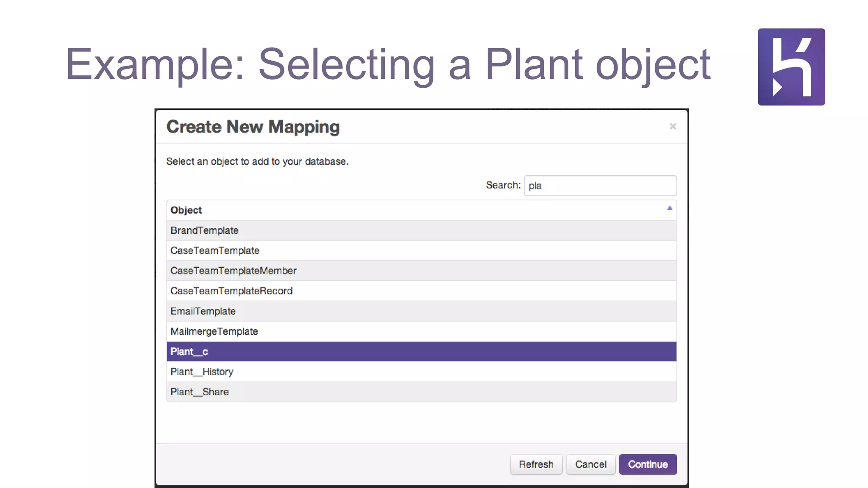868x488 pixels.
Task: Sort by the Object column arrow
Action: (x=670, y=208)
